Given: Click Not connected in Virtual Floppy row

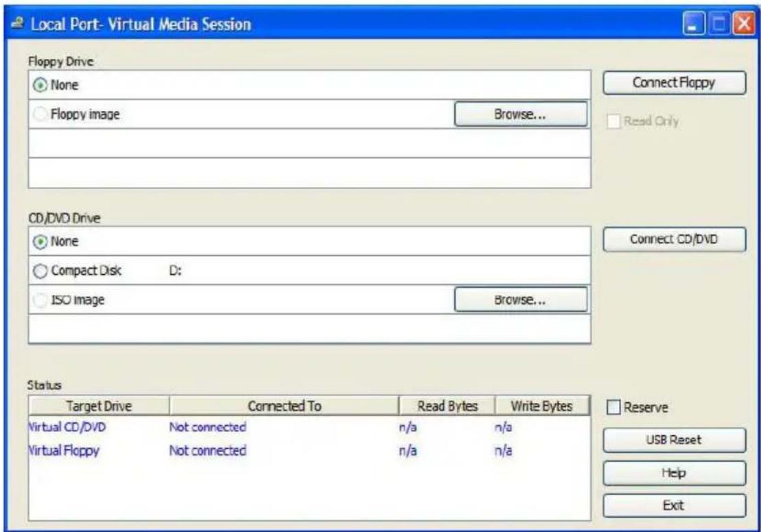Looking at the screenshot, I should coord(208,450).
